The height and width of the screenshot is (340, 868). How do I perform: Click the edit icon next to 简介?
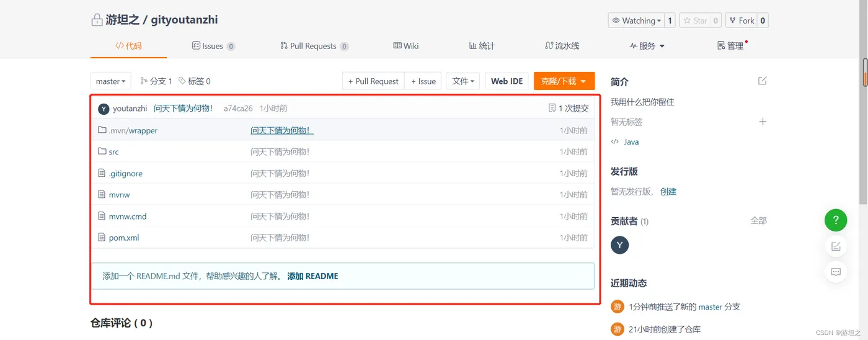pyautogui.click(x=763, y=81)
